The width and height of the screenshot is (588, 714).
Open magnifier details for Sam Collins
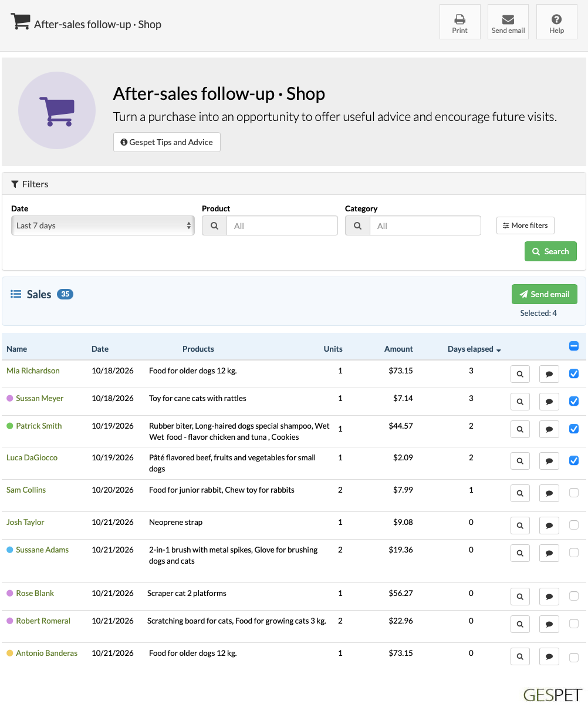520,493
